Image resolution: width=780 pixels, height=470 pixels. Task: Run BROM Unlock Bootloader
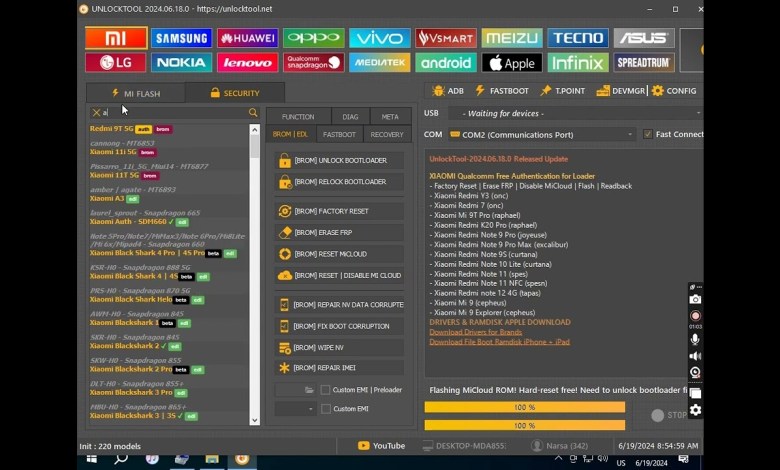pyautogui.click(x=339, y=161)
